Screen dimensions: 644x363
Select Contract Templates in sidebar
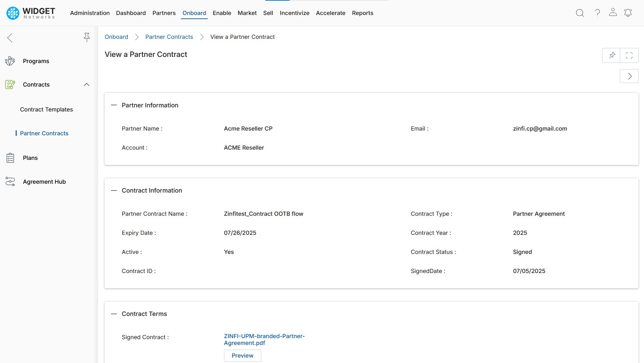pyautogui.click(x=46, y=109)
